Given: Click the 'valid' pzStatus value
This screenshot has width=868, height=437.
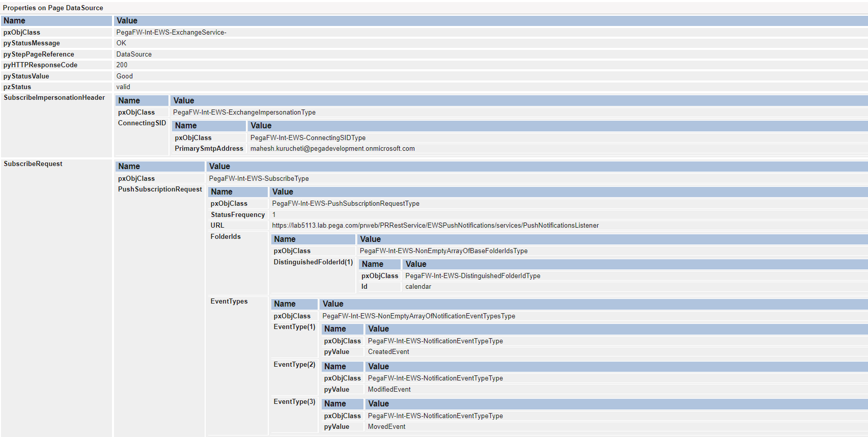Looking at the screenshot, I should (x=123, y=87).
